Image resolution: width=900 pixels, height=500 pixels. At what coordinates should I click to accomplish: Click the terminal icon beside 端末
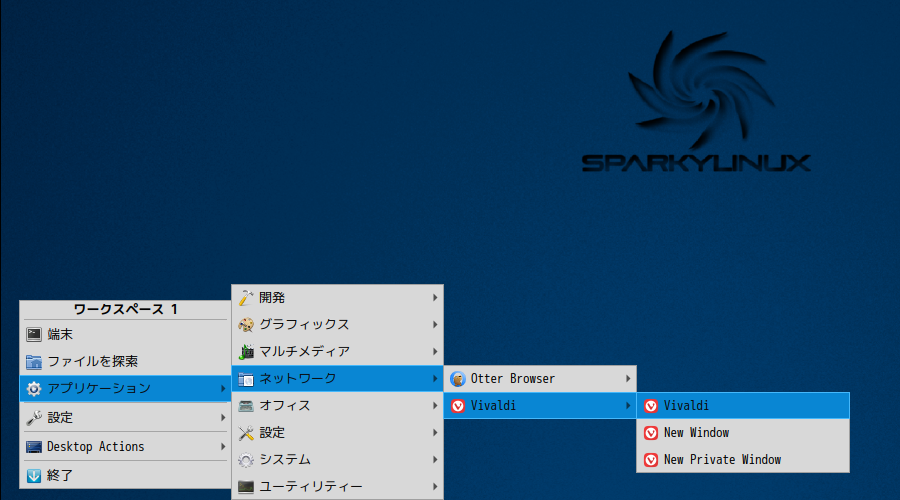point(34,334)
